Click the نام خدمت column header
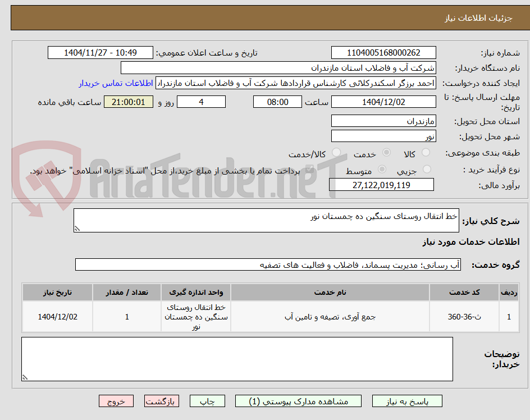 point(330,293)
